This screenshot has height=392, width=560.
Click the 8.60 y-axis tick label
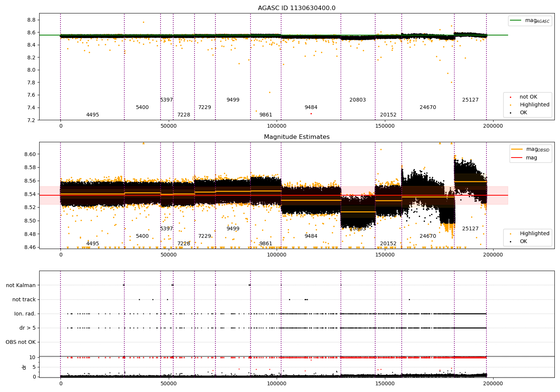click(30, 154)
